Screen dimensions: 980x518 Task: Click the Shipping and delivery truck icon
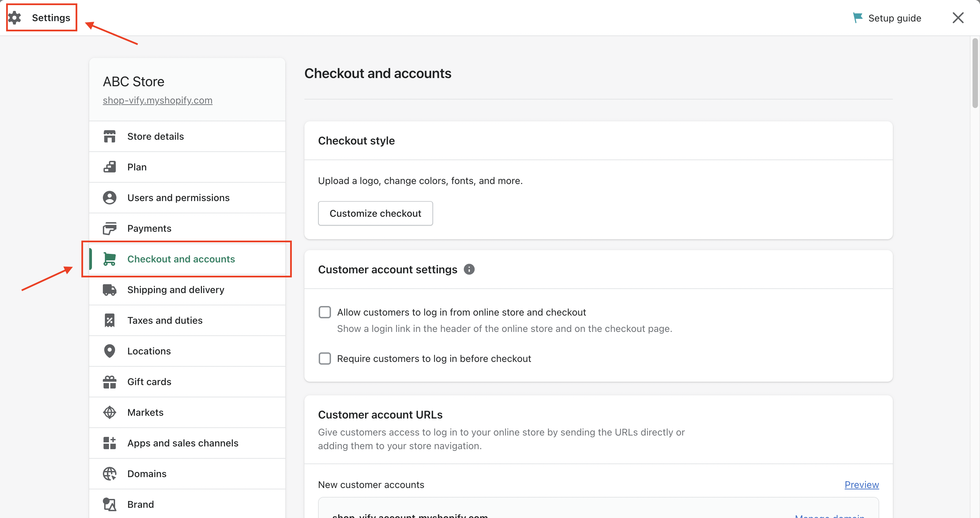(110, 290)
